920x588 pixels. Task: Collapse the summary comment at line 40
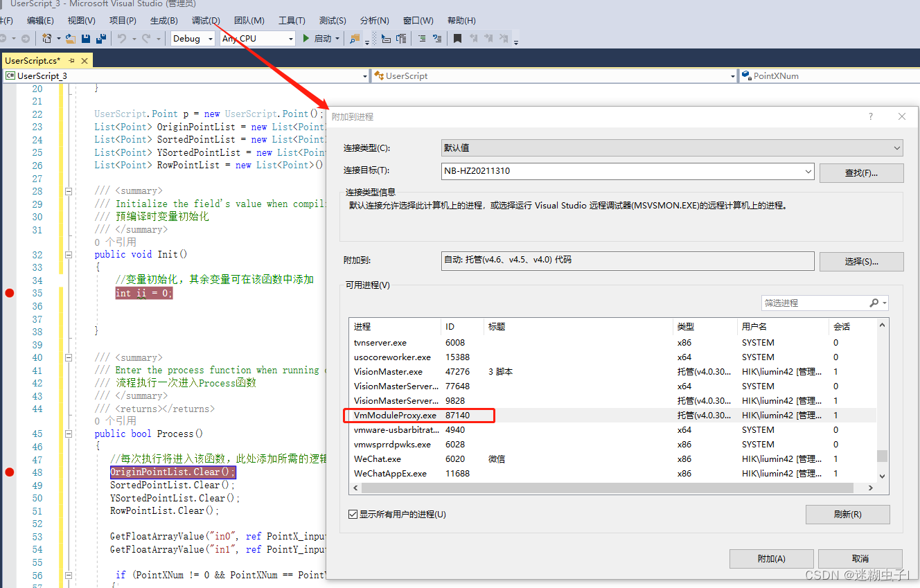[69, 357]
